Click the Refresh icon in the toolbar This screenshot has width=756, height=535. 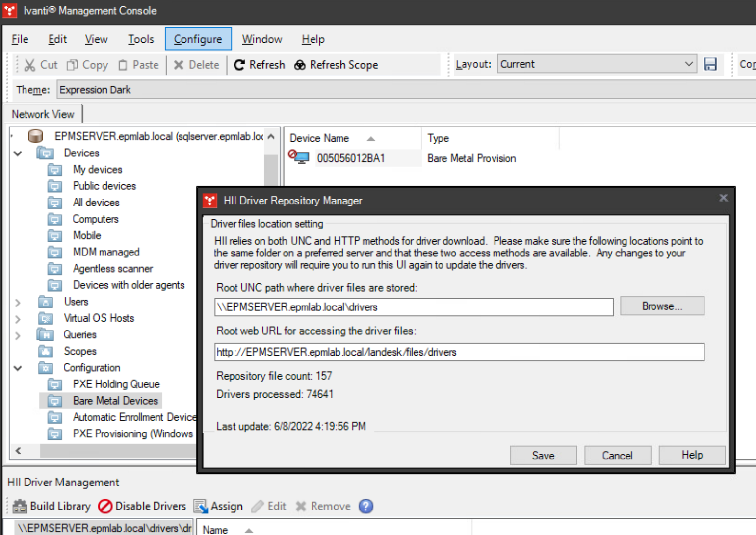[239, 65]
